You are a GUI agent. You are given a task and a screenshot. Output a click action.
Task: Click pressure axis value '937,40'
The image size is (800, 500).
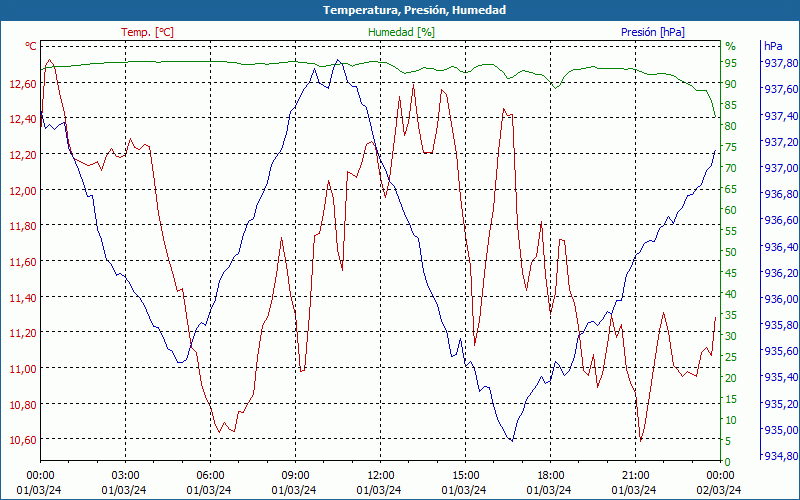(780, 115)
